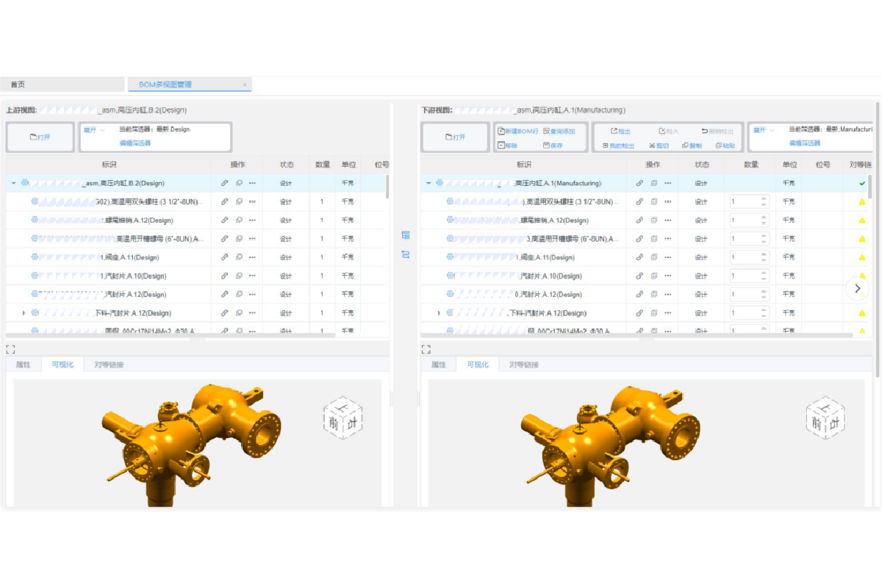
Task: Click warning triangle in downstream 螺尾锥销 row
Action: [862, 220]
